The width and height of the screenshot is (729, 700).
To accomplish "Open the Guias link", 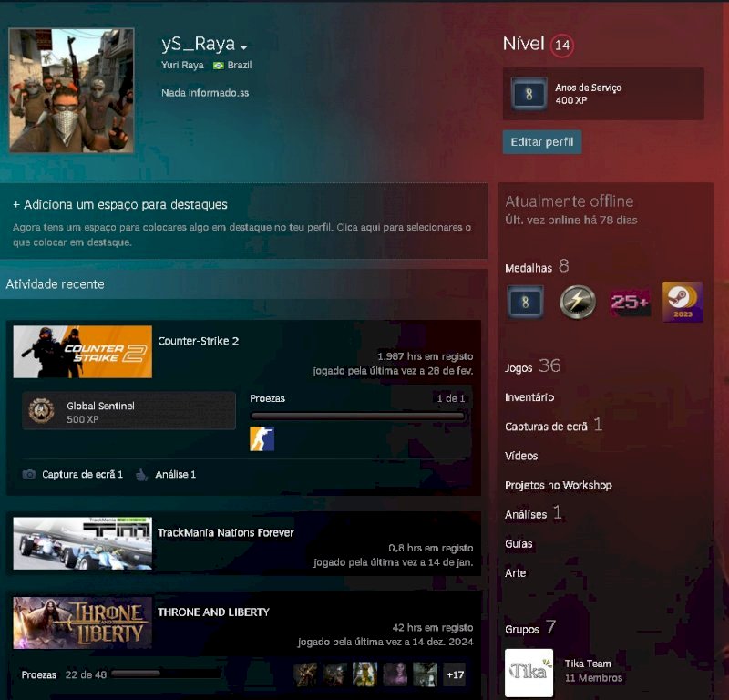I will point(519,544).
